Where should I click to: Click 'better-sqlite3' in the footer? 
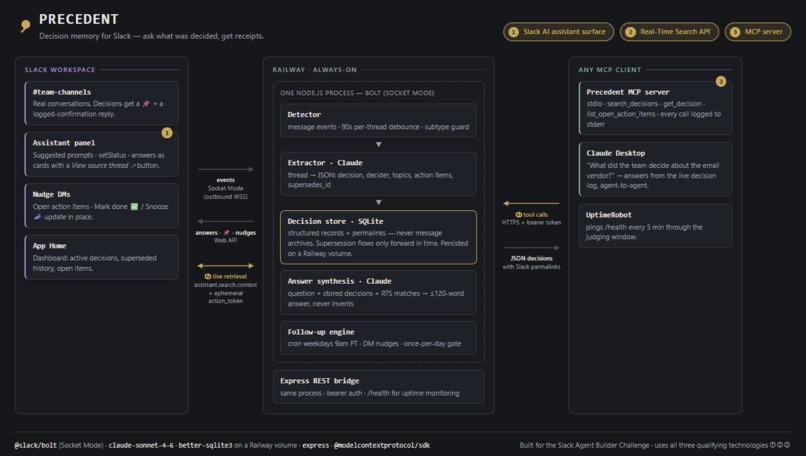pyautogui.click(x=205, y=445)
